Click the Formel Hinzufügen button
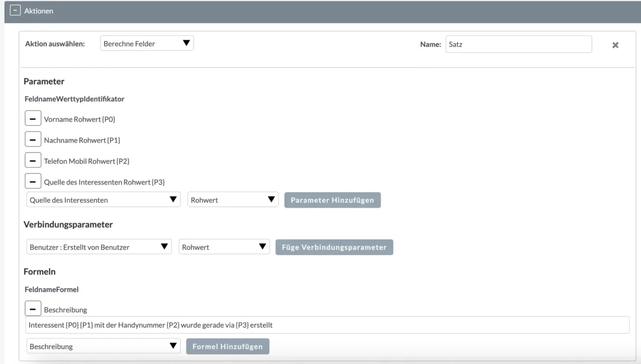 (228, 346)
